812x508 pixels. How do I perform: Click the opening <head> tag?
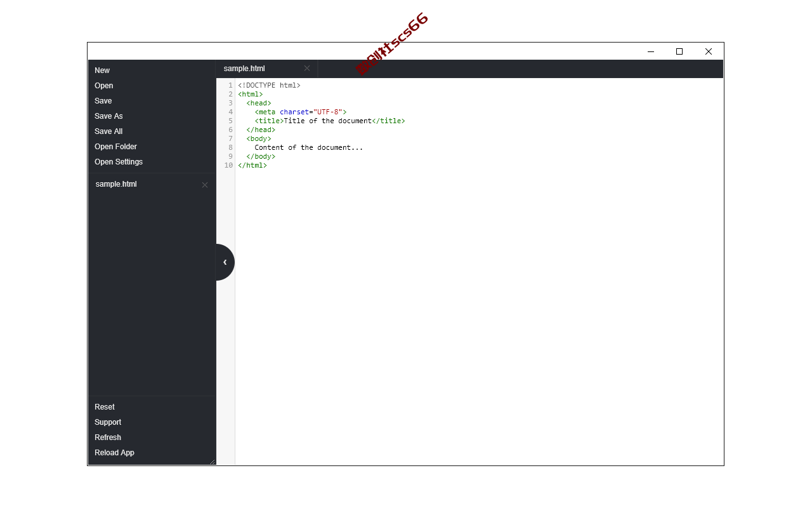(x=259, y=103)
